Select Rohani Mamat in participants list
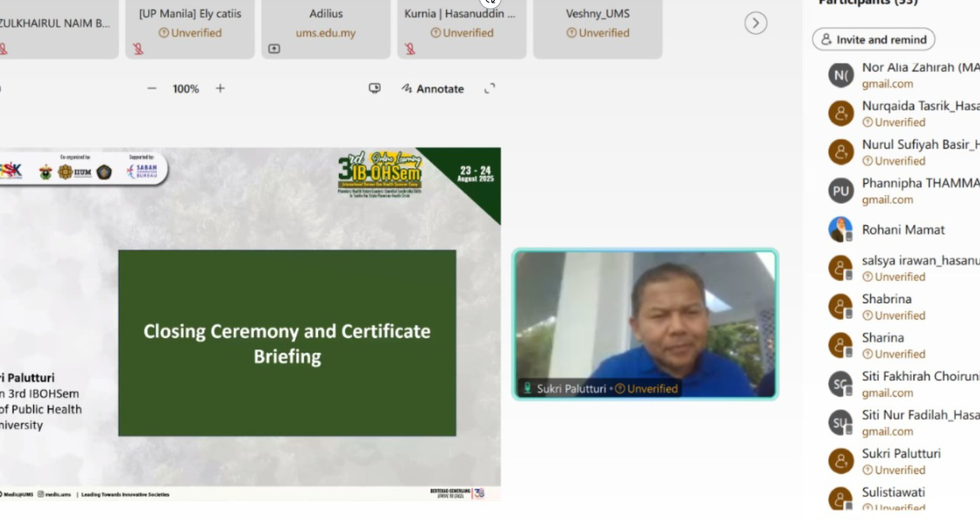This screenshot has height=520, width=980. pos(903,230)
